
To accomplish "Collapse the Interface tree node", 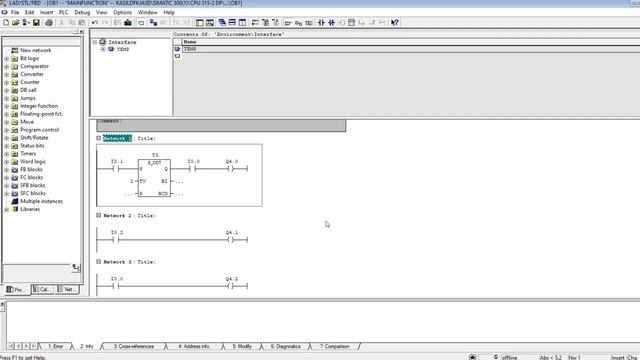I will [95, 42].
